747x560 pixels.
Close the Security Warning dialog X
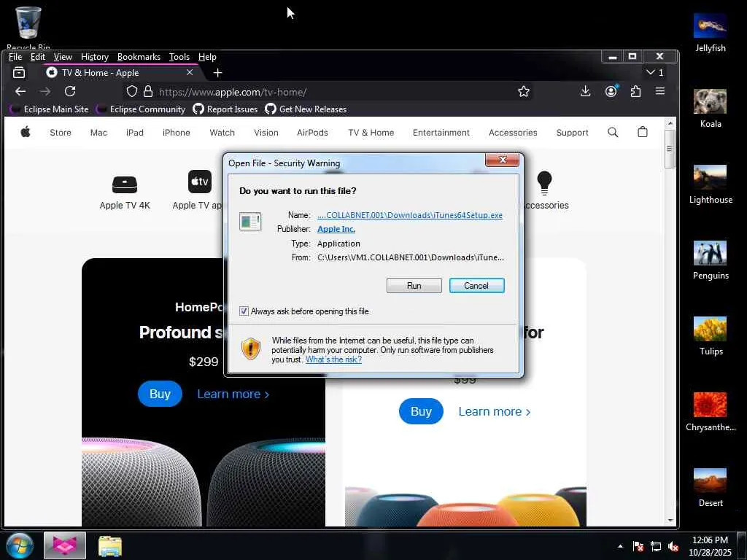(502, 160)
